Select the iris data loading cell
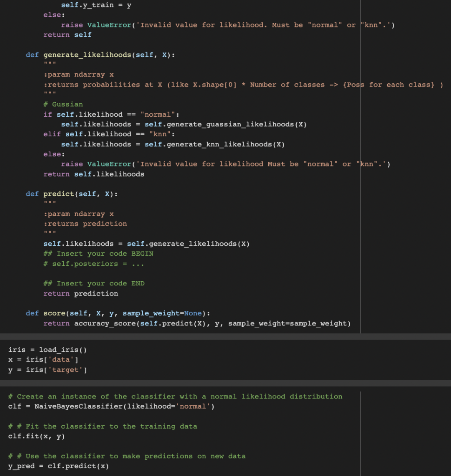 coord(186,359)
